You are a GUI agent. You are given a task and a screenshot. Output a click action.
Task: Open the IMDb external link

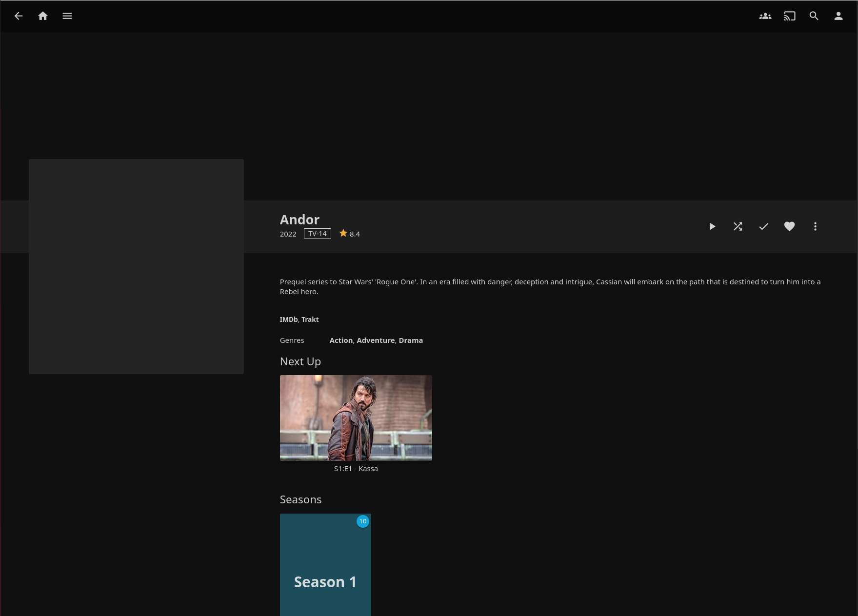[288, 319]
